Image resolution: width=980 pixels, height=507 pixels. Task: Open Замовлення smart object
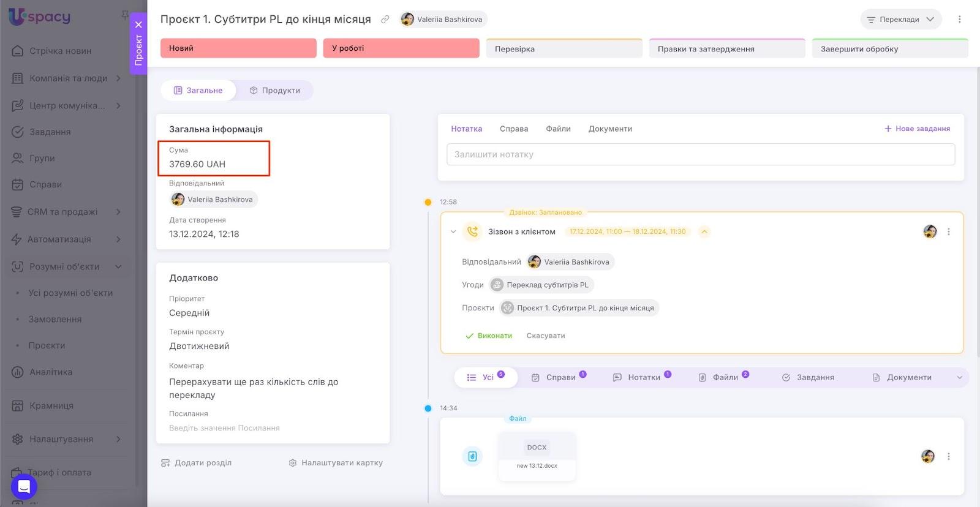coord(55,319)
